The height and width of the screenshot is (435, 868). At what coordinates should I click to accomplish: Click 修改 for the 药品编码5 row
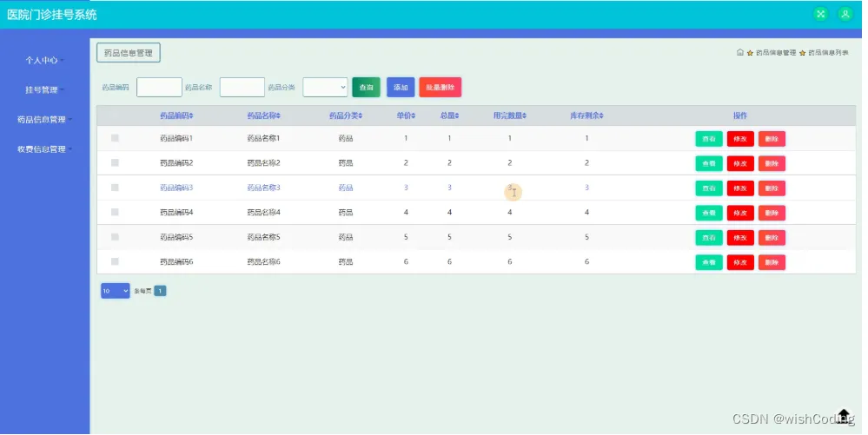(740, 237)
